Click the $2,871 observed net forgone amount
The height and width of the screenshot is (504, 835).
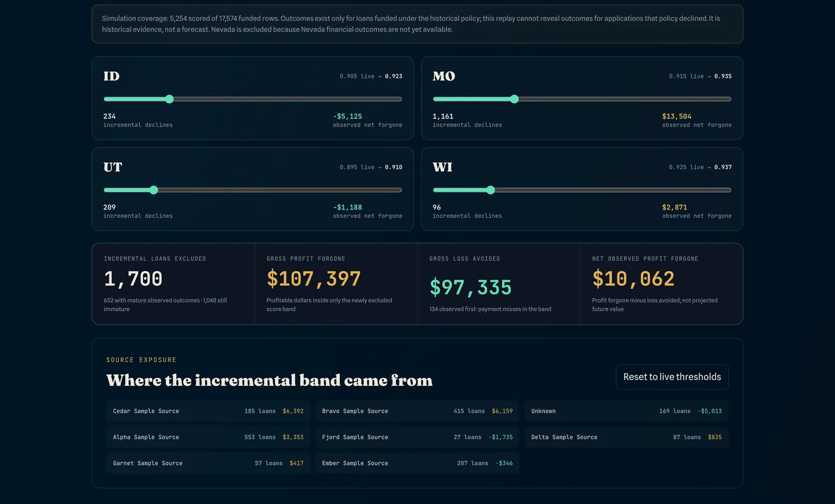point(674,207)
